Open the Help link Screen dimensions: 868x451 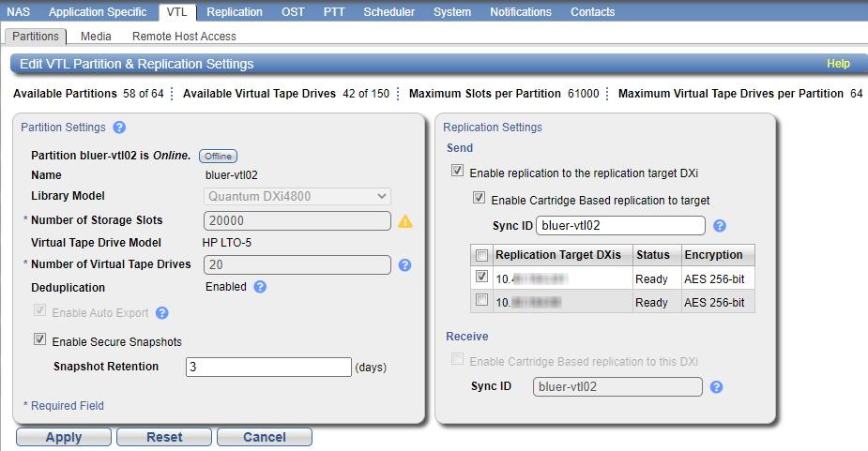click(838, 64)
